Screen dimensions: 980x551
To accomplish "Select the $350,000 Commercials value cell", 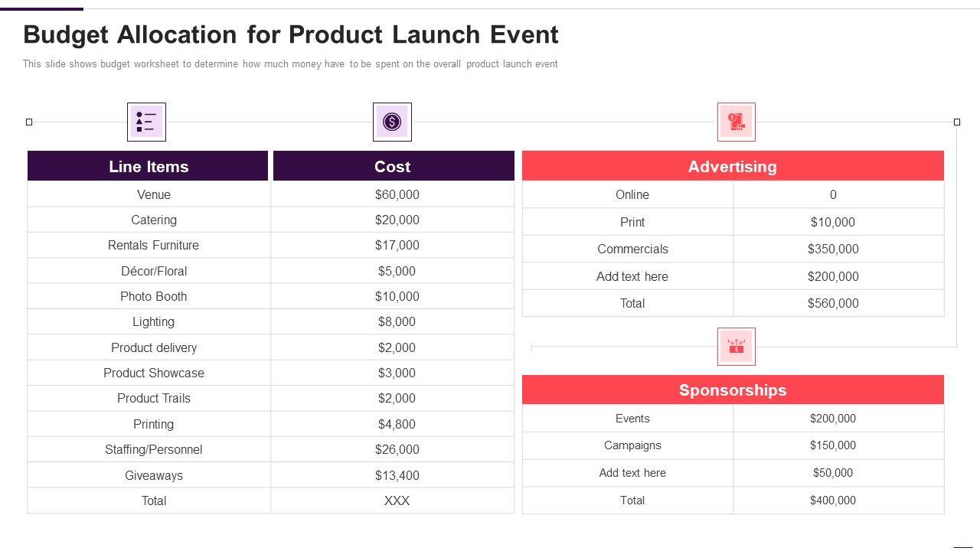I will tap(833, 249).
